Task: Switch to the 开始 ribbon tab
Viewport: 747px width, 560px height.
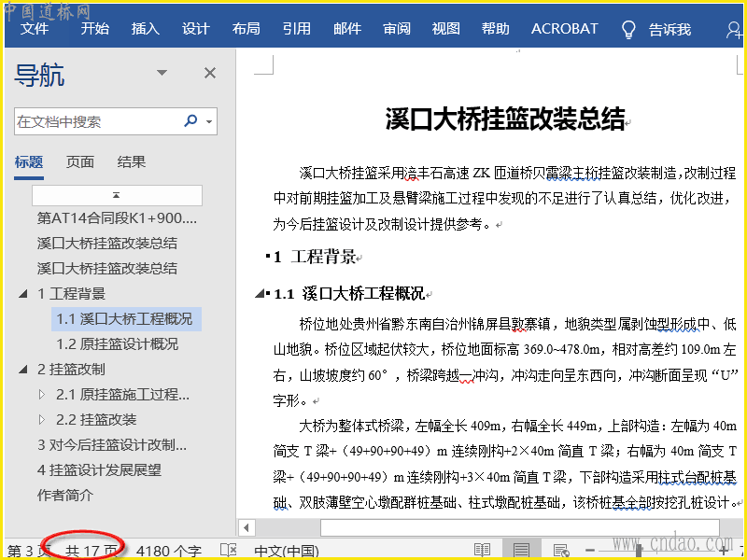Action: coord(95,29)
